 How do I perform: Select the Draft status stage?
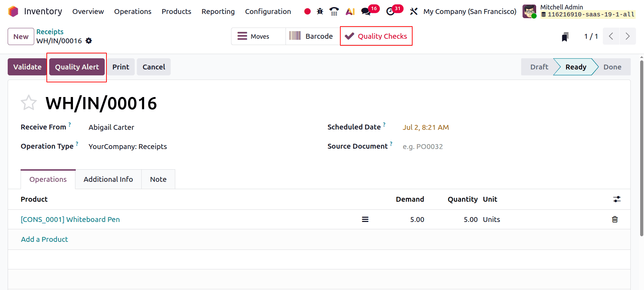click(x=539, y=67)
